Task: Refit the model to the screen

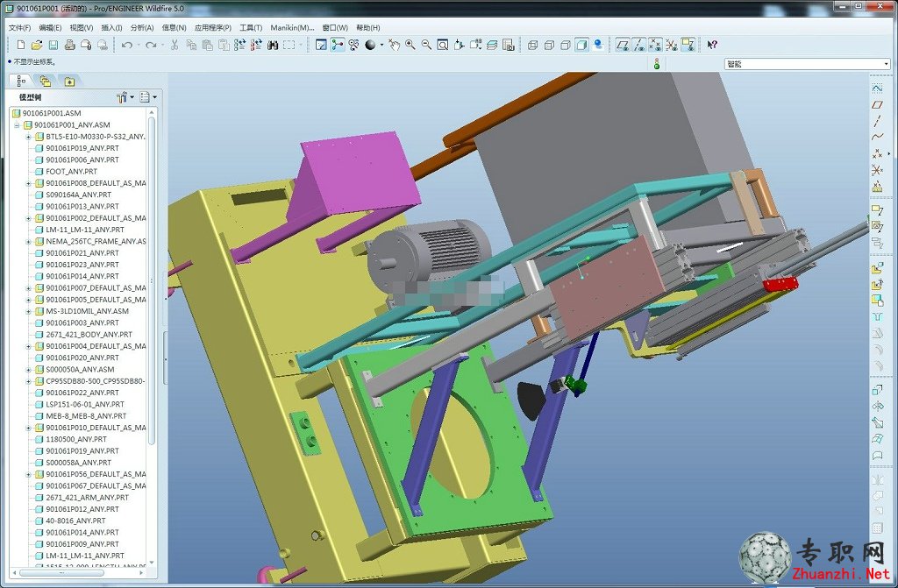Action: pos(443,45)
